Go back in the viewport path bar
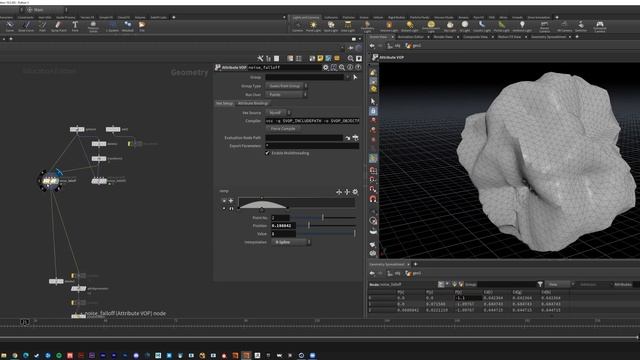Screen dimensions: 640x360 pyautogui.click(x=372, y=46)
